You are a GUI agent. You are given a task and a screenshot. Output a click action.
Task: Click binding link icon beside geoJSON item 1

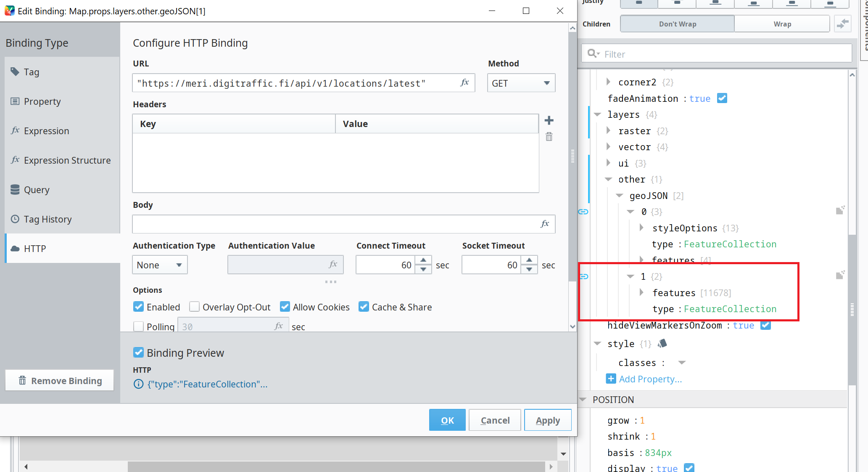[x=584, y=276]
